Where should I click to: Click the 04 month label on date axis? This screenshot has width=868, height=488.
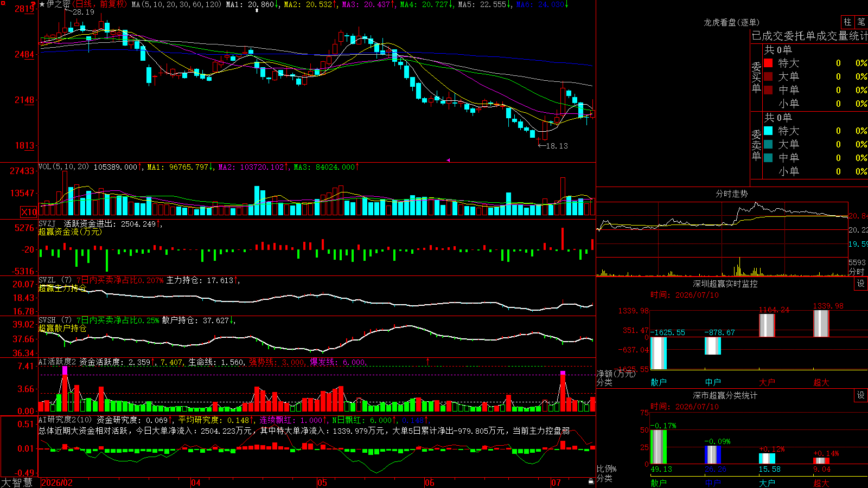click(x=196, y=483)
